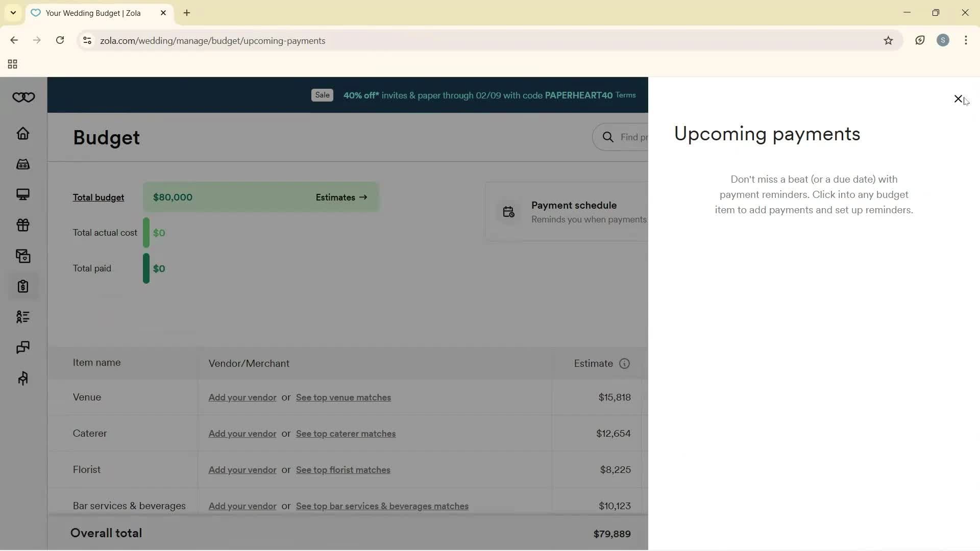Close the Upcoming payments panel
This screenshot has height=551, width=980.
[959, 98]
